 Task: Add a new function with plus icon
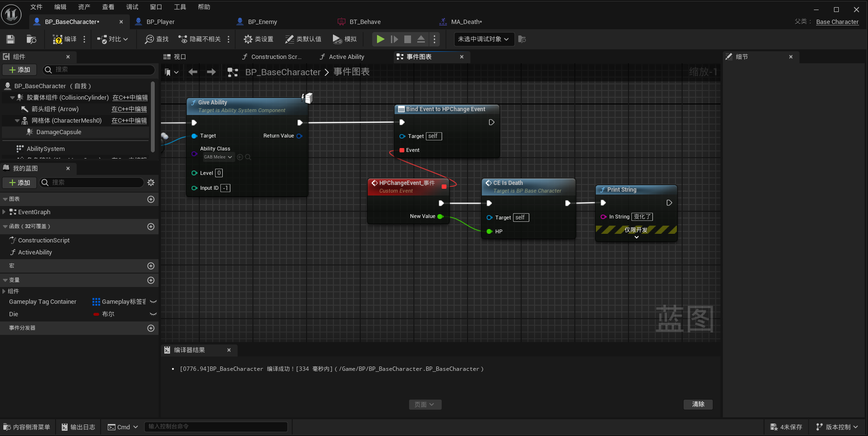(x=151, y=227)
